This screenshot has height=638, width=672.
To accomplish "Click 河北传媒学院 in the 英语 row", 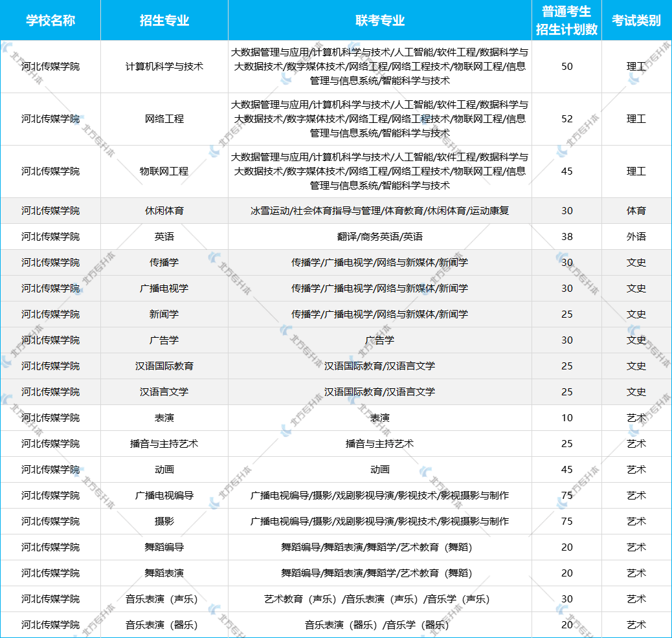I will pyautogui.click(x=50, y=237).
